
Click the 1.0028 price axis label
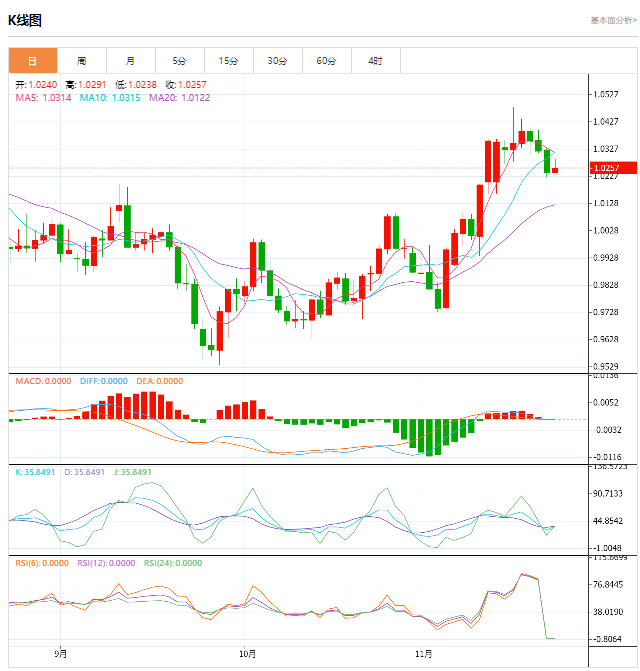coord(605,230)
